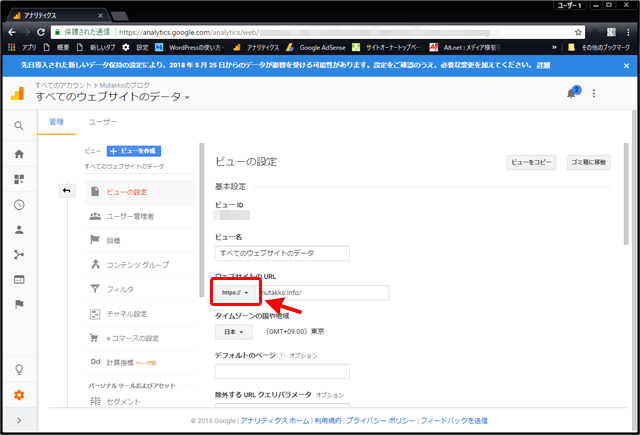
Task: Open the Analytics three-dot options menu
Action: click(x=593, y=93)
